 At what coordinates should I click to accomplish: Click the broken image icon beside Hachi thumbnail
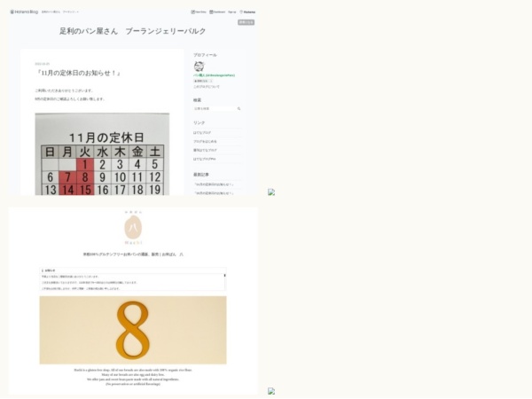pos(271,391)
